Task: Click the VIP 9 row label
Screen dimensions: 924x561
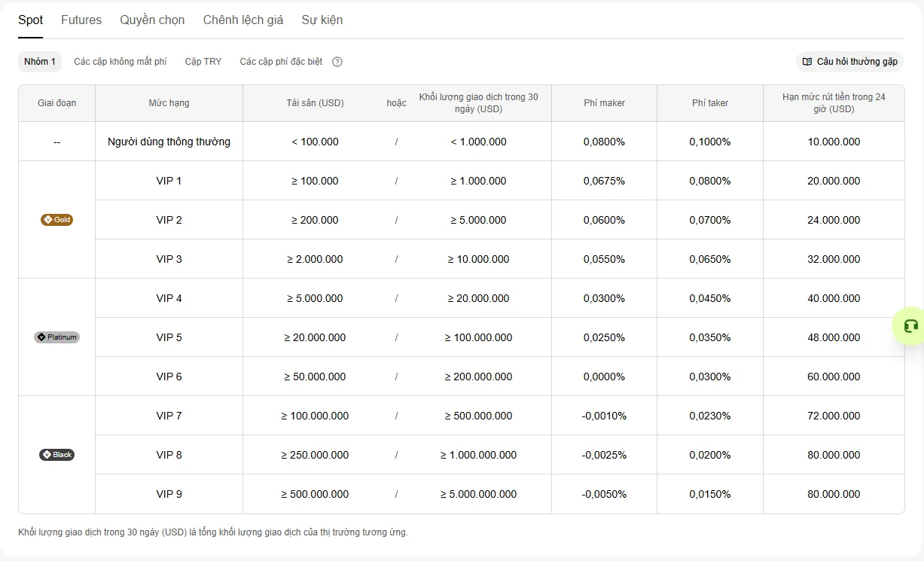Action: pyautogui.click(x=169, y=494)
